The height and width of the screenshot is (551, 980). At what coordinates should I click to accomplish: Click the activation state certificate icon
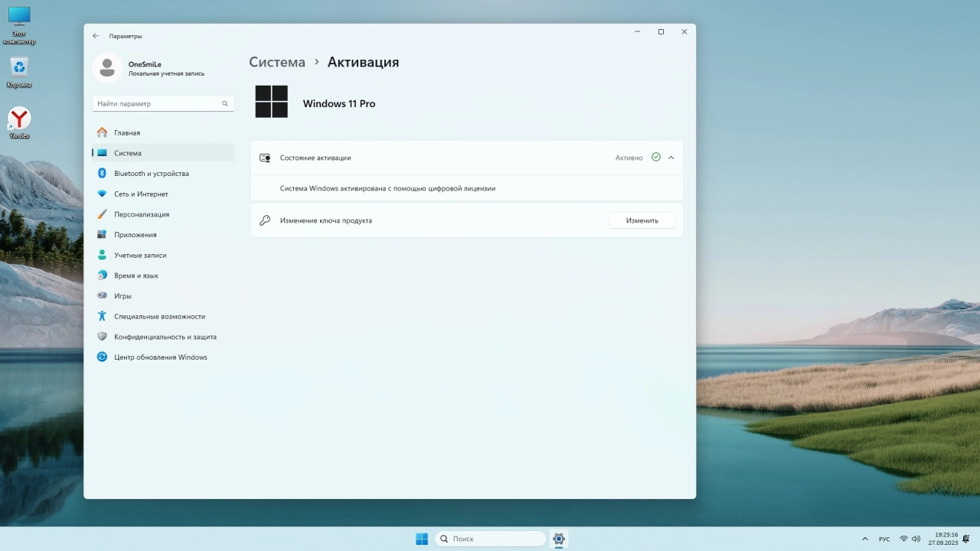click(265, 158)
